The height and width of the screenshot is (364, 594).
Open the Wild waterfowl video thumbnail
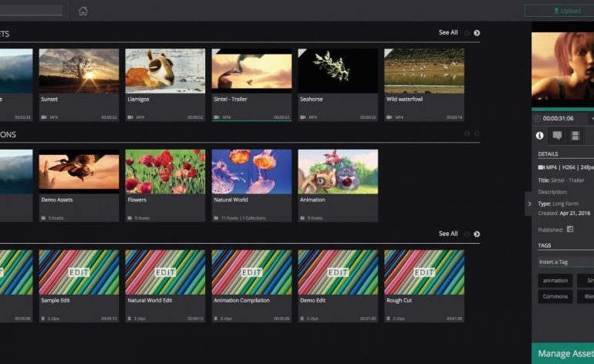point(424,71)
